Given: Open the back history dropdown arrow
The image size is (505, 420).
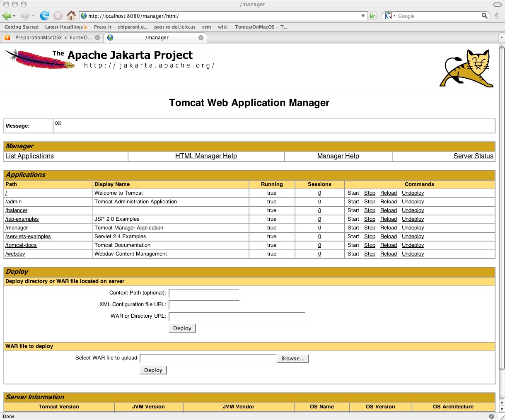Looking at the screenshot, I should click(x=14, y=16).
